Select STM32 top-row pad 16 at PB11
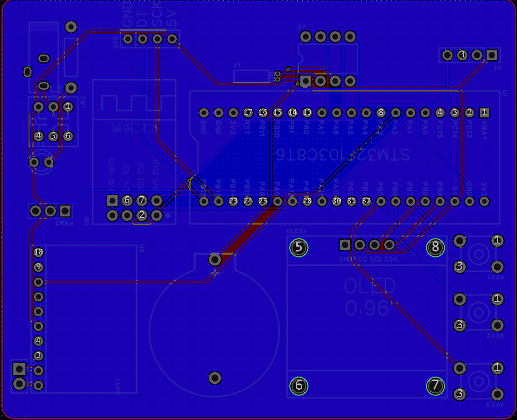The image size is (517, 420). (x=263, y=113)
